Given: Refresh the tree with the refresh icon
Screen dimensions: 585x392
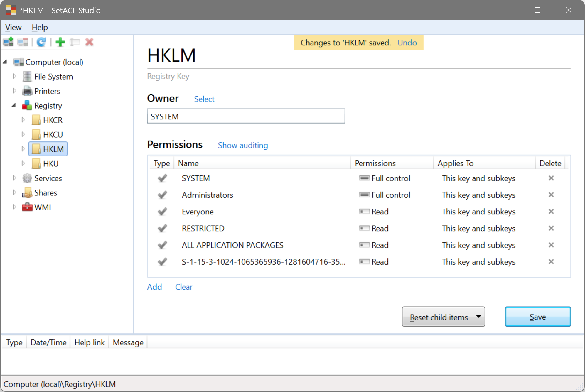Looking at the screenshot, I should 41,42.
